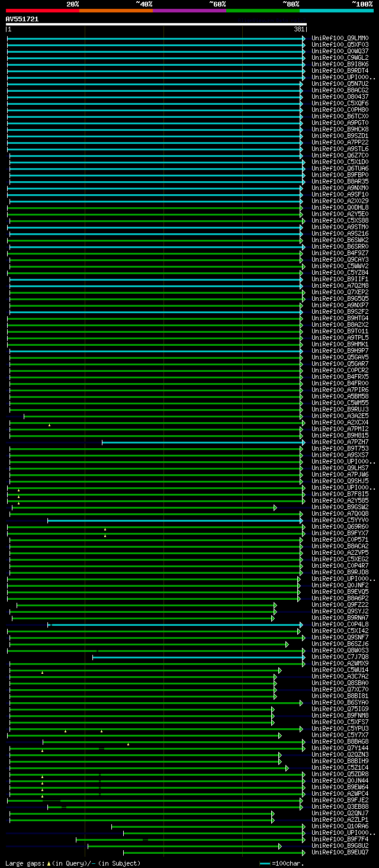The width and height of the screenshot is (379, 868).
Task: Click the UniRef100_A7Q2M8 label
Action: tap(340, 286)
